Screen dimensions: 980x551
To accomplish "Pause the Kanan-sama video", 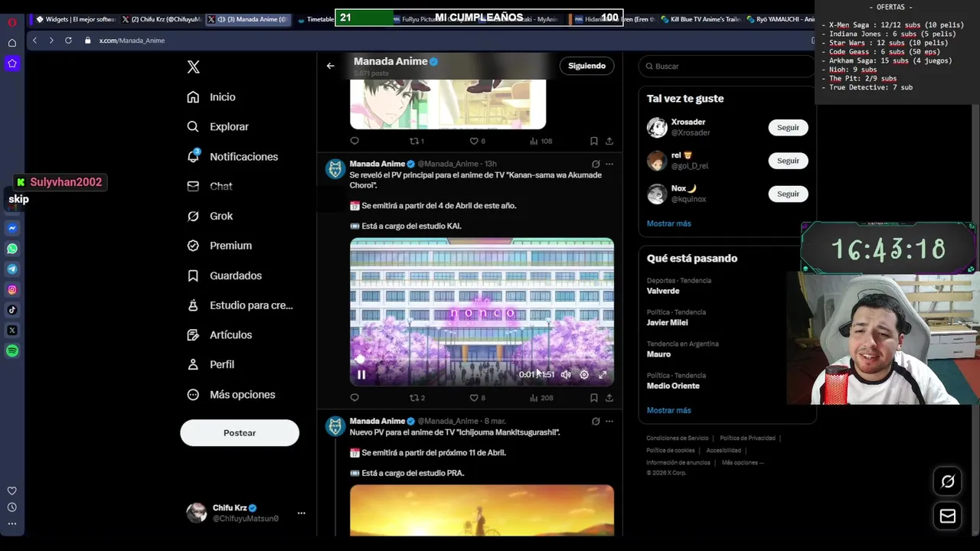I will point(361,375).
